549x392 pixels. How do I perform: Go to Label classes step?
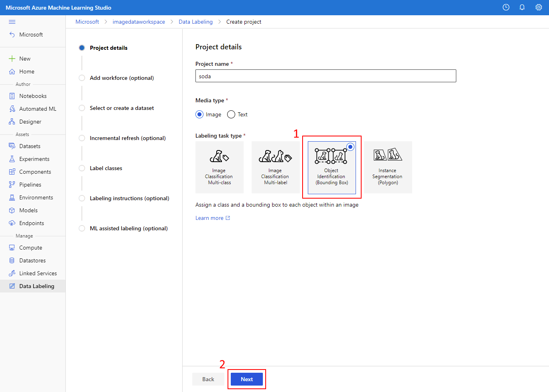[106, 168]
